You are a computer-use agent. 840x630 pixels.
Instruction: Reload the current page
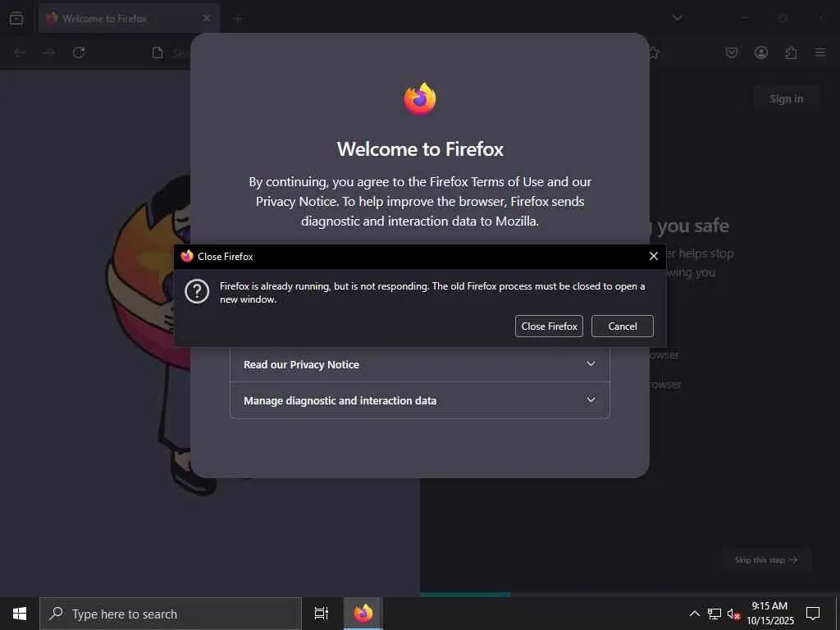pos(79,52)
